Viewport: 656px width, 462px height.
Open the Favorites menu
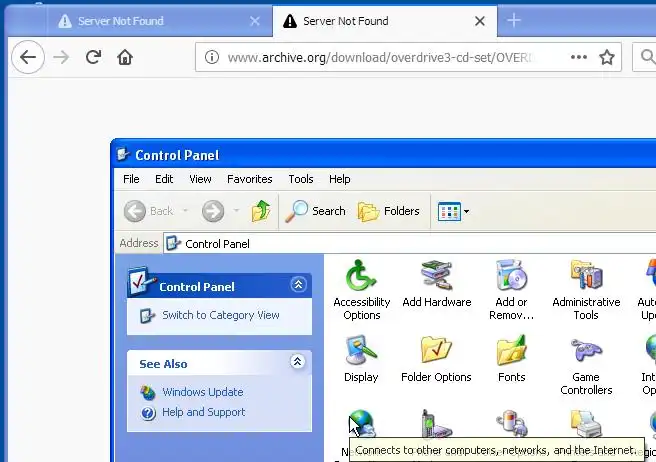(249, 179)
